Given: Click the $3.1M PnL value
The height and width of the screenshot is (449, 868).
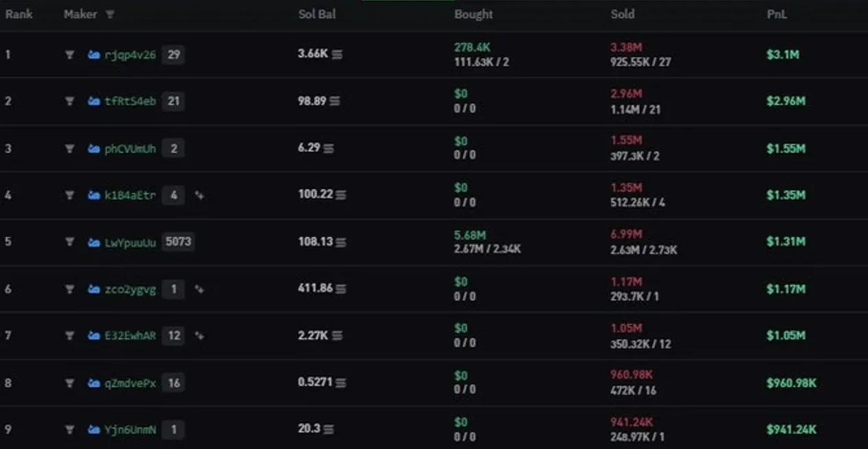Looking at the screenshot, I should 783,54.
